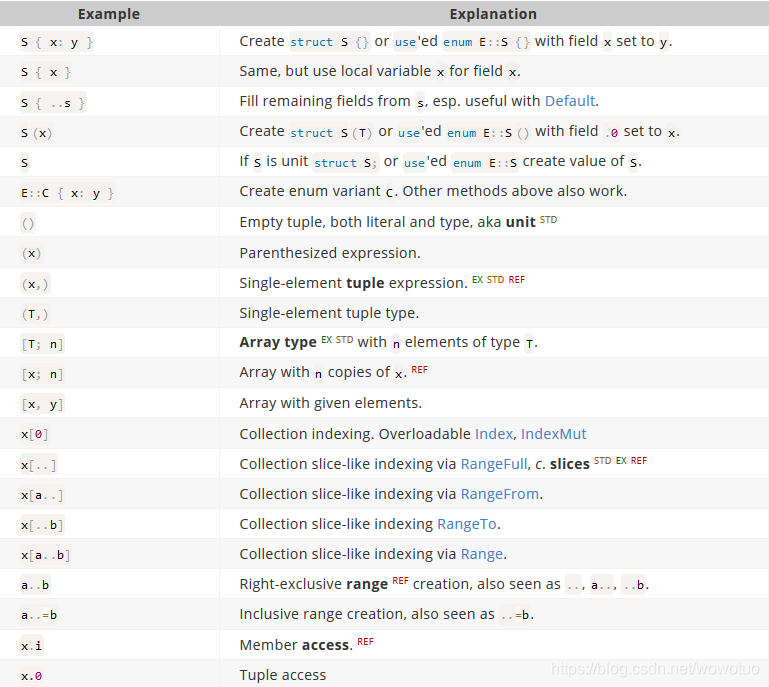
Task: Select code cell 'E::C { x: y }'
Action: point(67,193)
